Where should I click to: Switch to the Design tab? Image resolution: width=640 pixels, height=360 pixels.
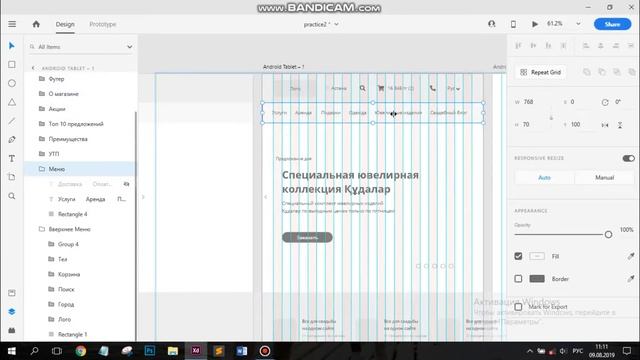(65, 24)
